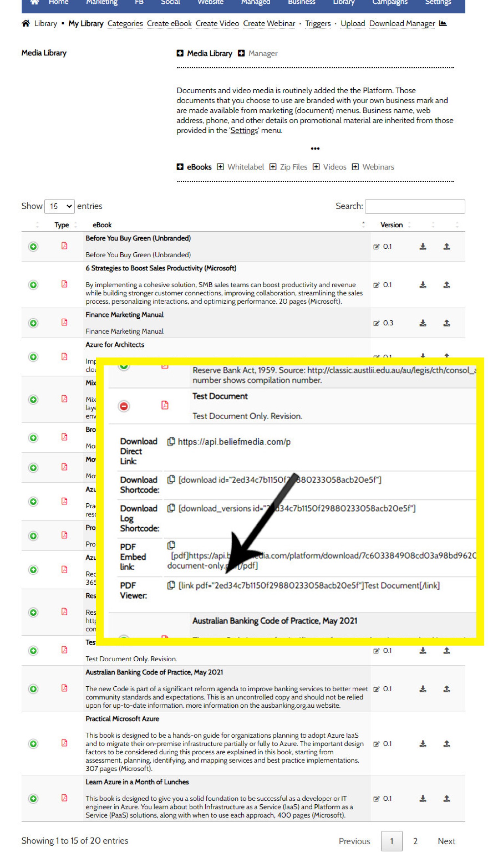
Task: Click the edit version icon for 6 Strategies row
Action: coord(376,285)
